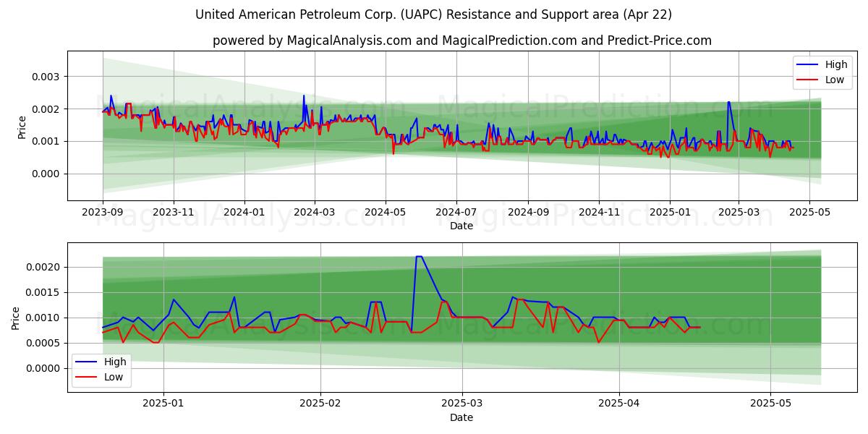The width and height of the screenshot is (868, 434).
Task: Click the '2024-01' x-axis label
Action: (x=244, y=213)
